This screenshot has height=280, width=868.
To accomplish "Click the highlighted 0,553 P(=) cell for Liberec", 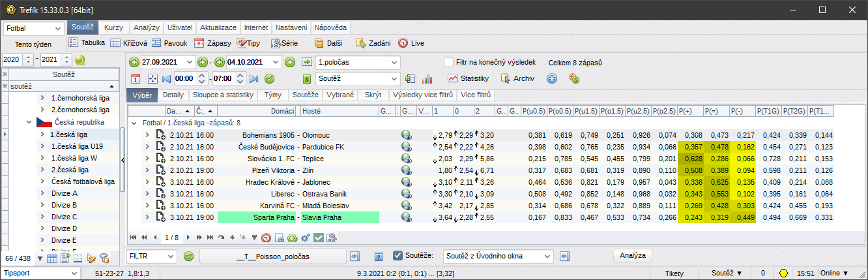I will click(717, 194).
